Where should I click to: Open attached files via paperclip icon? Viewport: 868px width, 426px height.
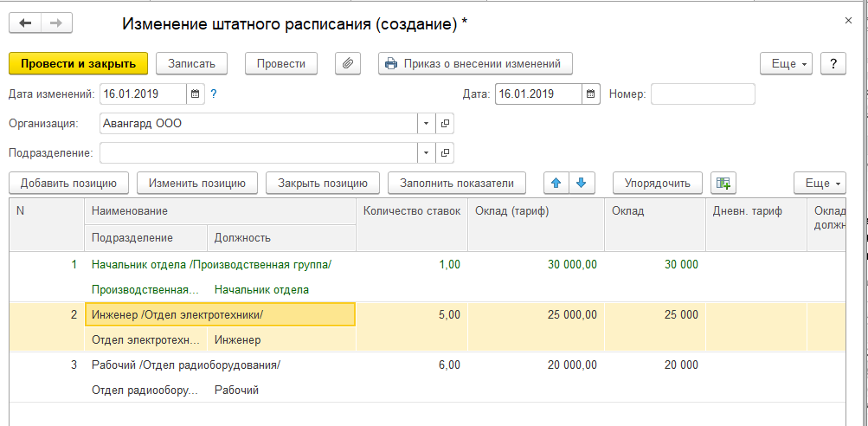(347, 63)
